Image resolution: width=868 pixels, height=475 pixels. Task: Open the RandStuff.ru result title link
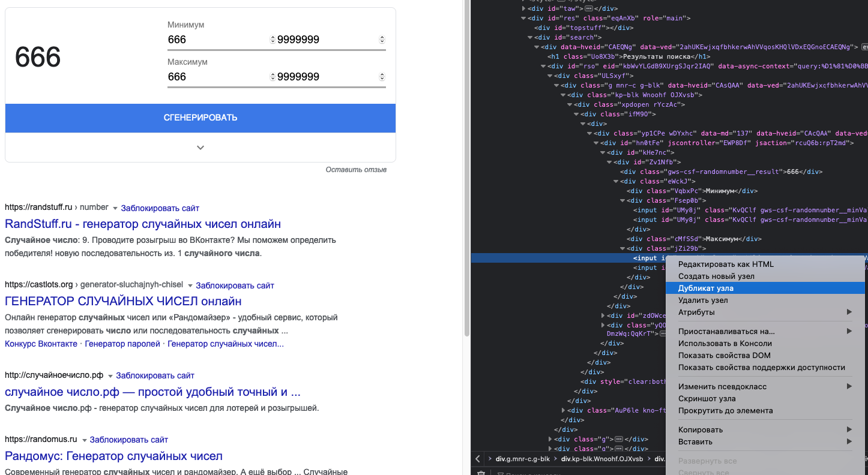(143, 224)
